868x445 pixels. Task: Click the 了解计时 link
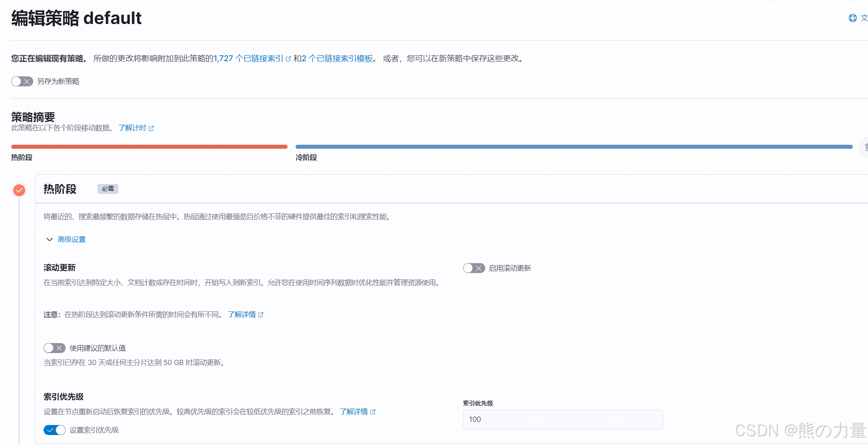click(132, 128)
